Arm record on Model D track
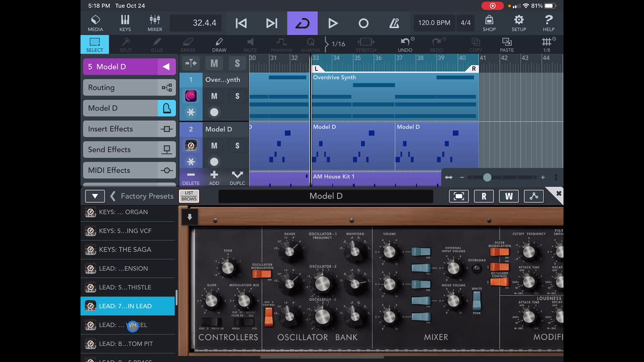 pyautogui.click(x=214, y=162)
